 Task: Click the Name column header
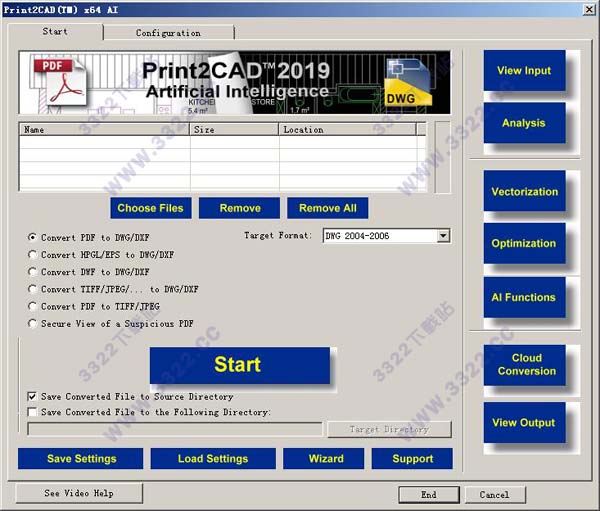click(104, 129)
